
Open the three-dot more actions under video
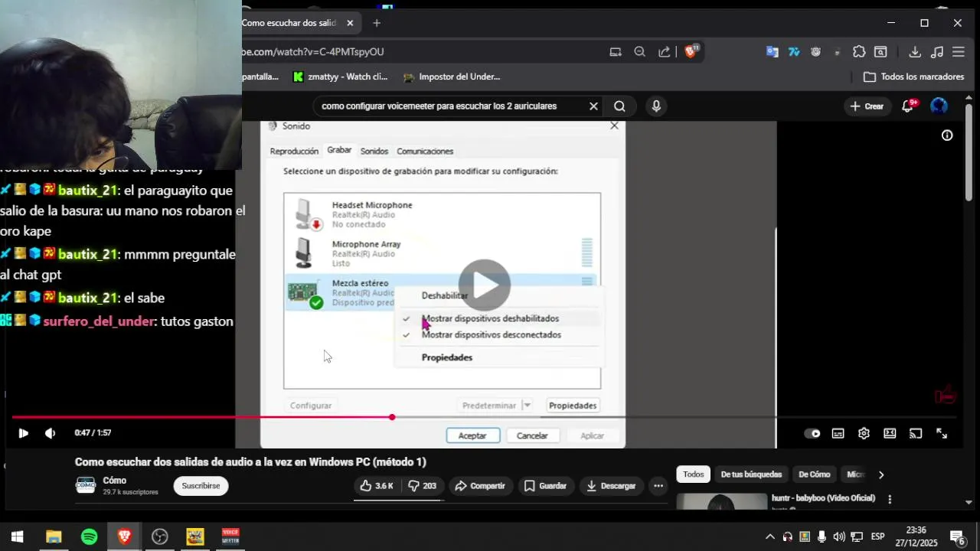658,486
